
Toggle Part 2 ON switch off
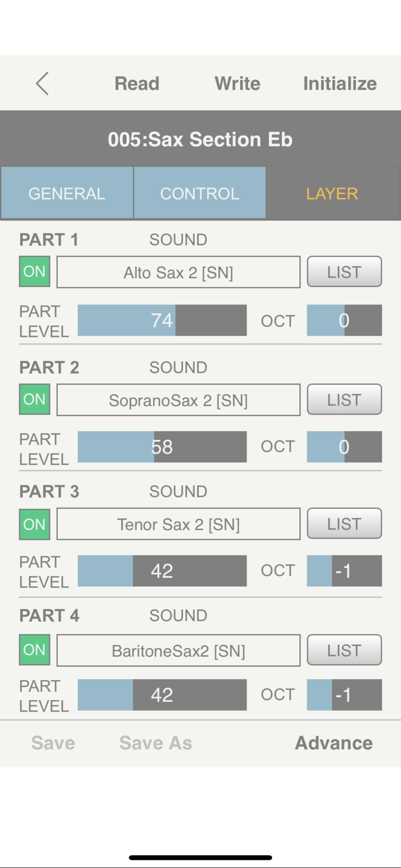point(34,399)
